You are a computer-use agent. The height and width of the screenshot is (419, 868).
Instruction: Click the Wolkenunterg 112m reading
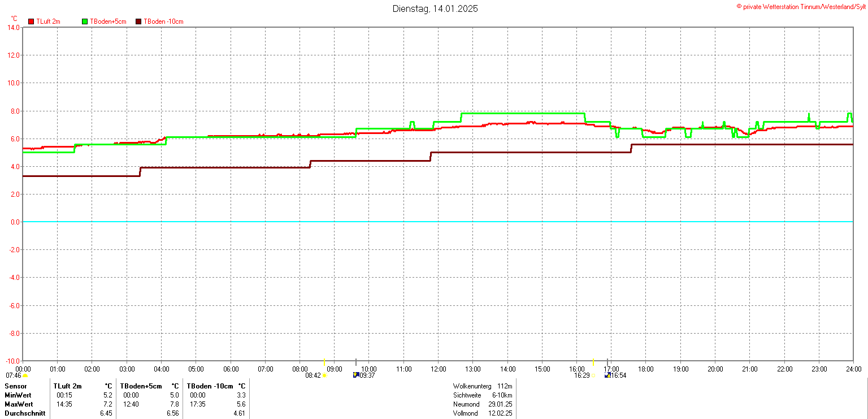[482, 386]
